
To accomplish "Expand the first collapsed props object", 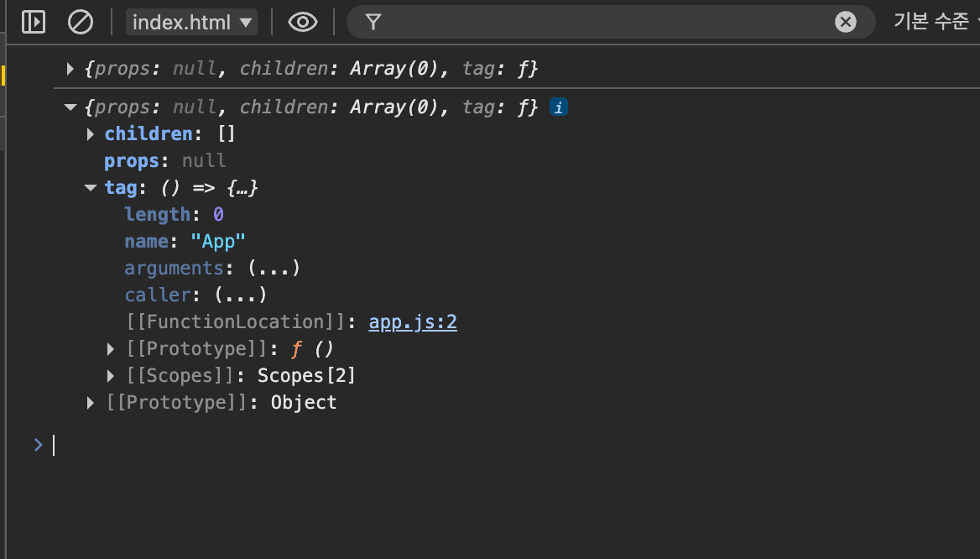I will [x=70, y=69].
